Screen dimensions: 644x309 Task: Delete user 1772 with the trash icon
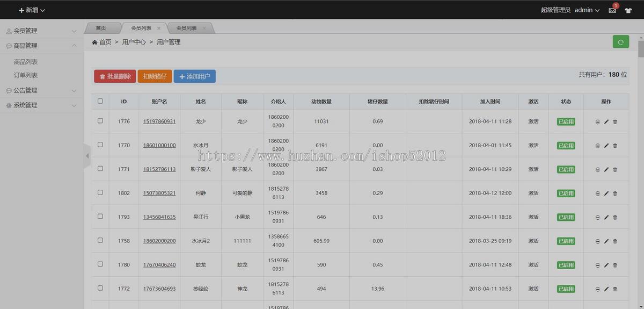click(615, 289)
